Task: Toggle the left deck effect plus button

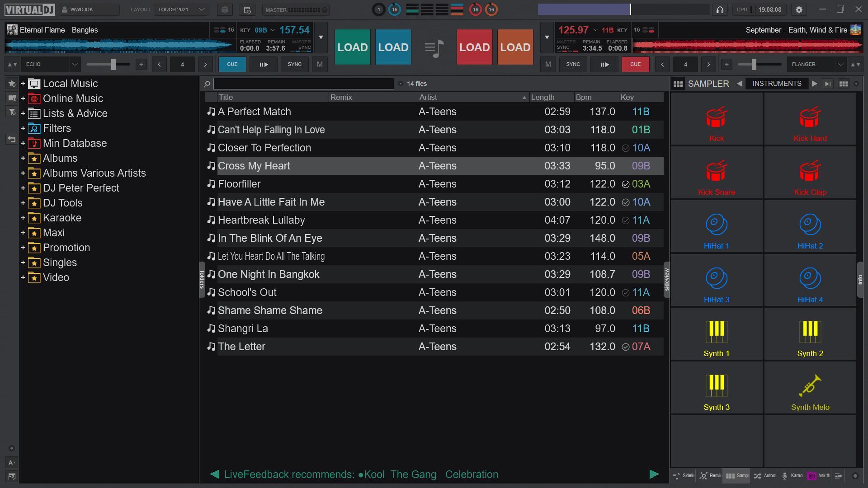Action: pos(141,65)
